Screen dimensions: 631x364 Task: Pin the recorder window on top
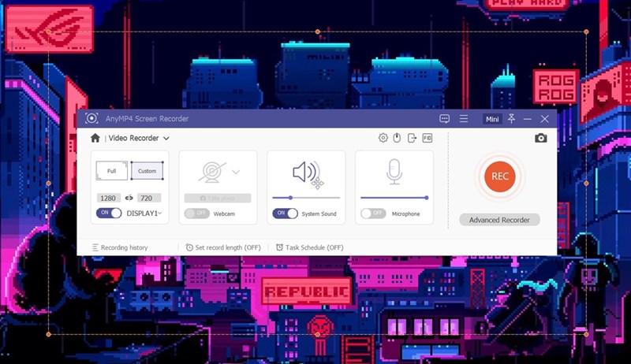tap(511, 119)
